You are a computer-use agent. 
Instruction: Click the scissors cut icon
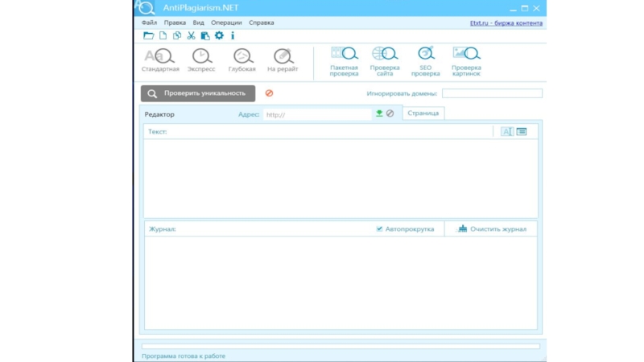point(191,35)
